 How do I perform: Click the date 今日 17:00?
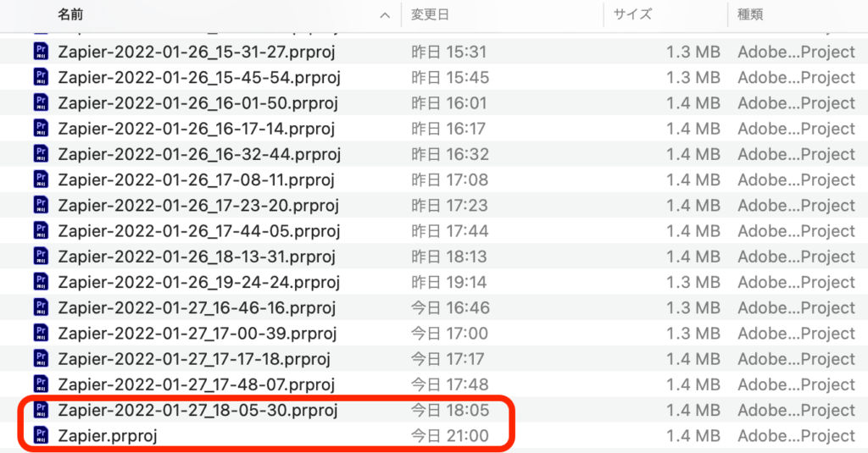(449, 334)
